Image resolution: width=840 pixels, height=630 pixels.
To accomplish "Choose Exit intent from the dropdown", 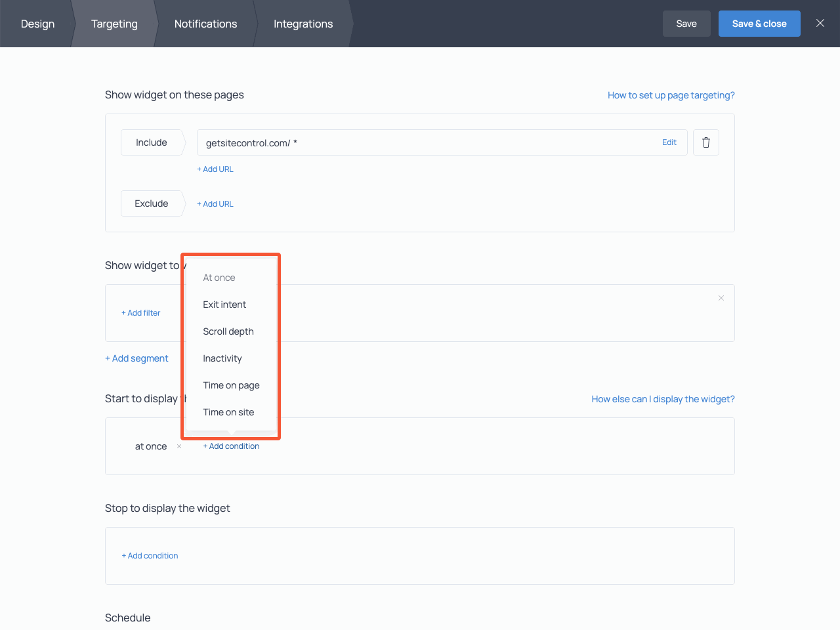I will click(x=224, y=304).
